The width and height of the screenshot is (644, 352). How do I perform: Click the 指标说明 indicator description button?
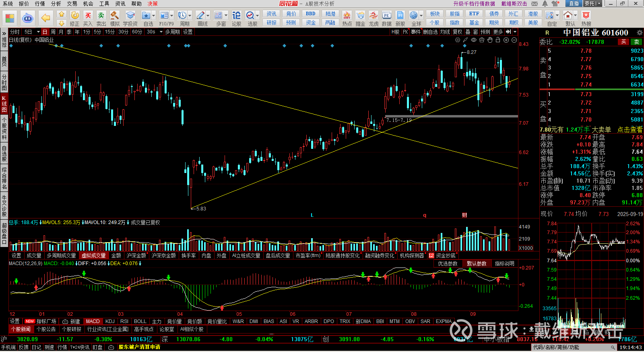505,263
